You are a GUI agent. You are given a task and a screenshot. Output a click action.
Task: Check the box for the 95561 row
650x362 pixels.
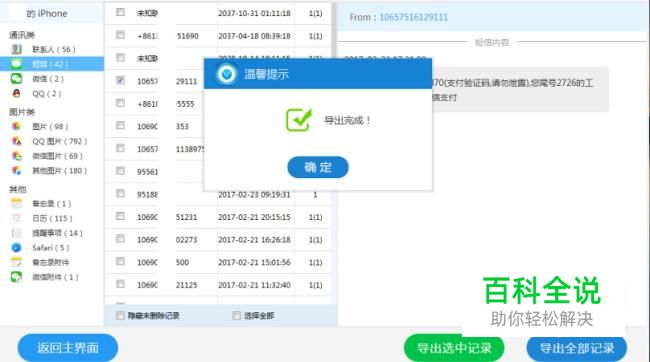click(x=120, y=170)
